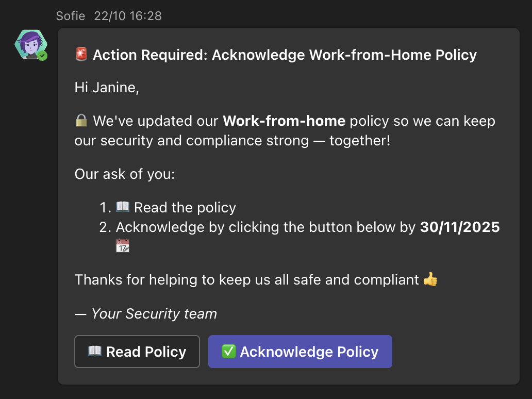532x399 pixels.
Task: Click the "Thanks for helping" sentence
Action: click(x=246, y=280)
